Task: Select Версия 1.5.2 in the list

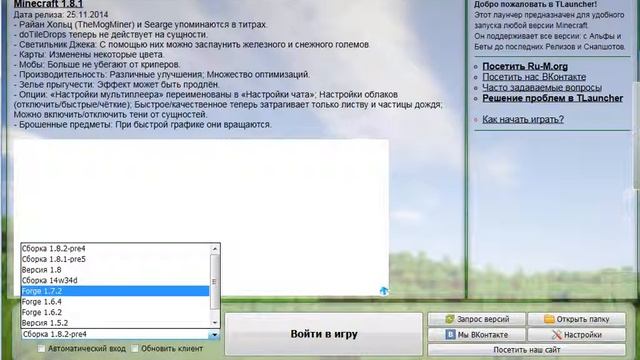Action: click(115, 322)
